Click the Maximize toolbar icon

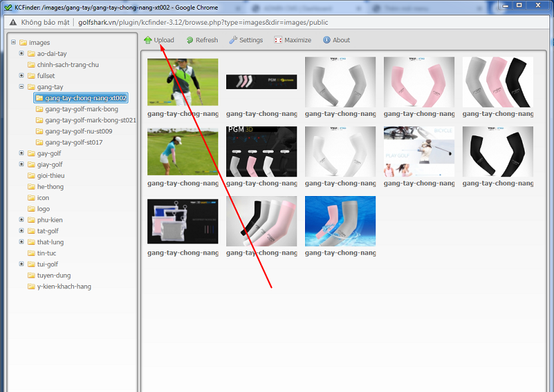click(x=278, y=40)
